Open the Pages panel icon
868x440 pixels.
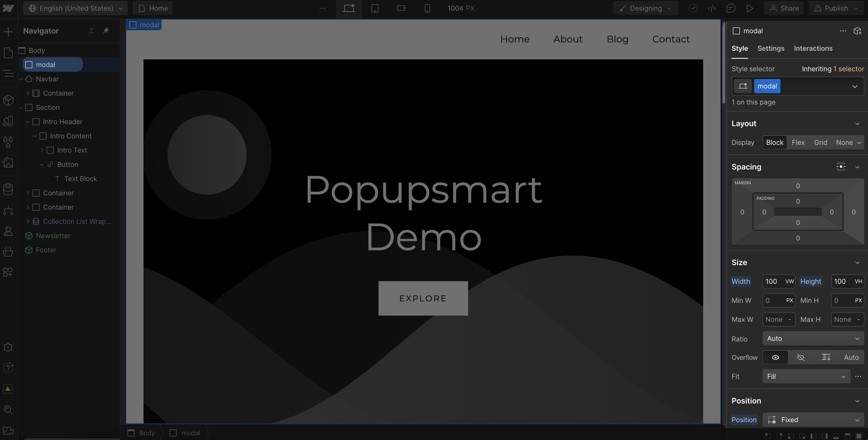coord(8,53)
